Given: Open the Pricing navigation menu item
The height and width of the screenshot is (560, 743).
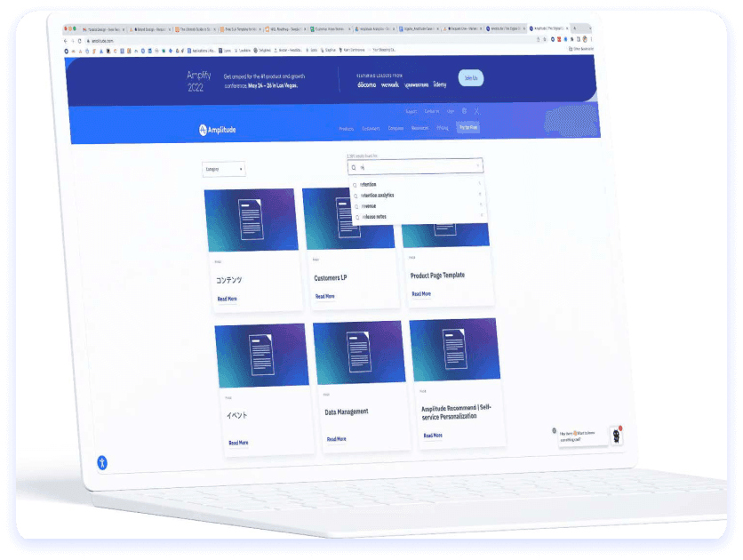Looking at the screenshot, I should coord(442,128).
